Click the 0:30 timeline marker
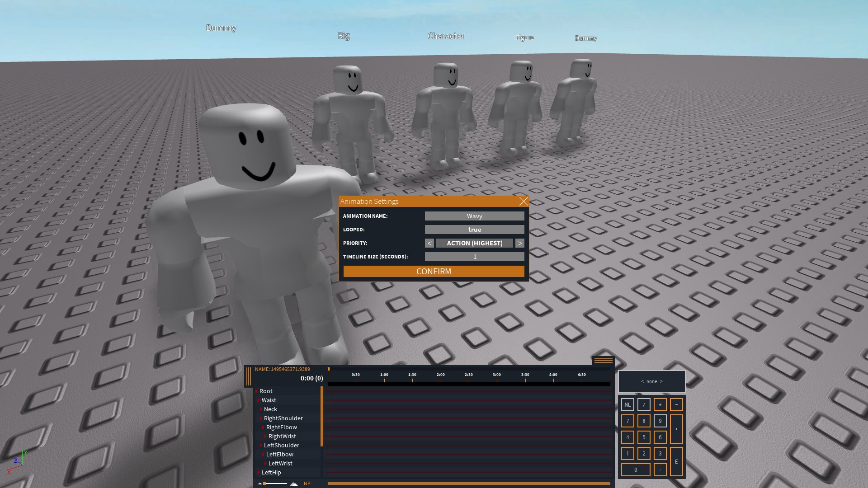 (356, 375)
